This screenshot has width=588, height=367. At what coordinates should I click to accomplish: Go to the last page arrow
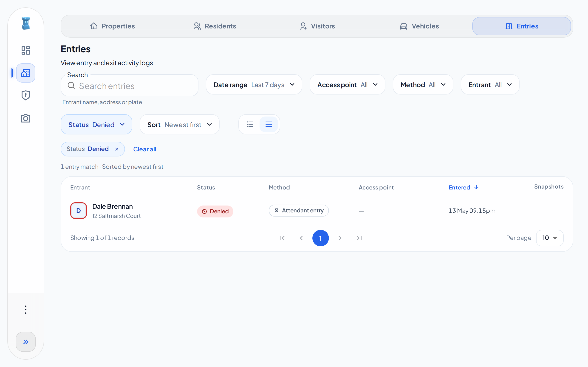click(359, 238)
